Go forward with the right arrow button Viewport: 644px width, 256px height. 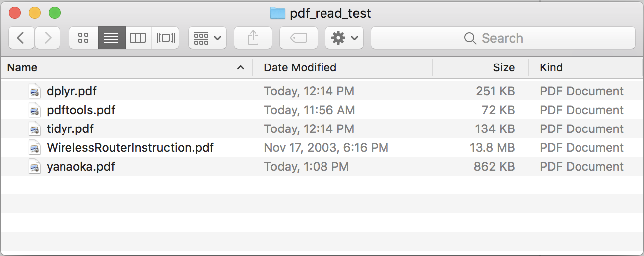tap(48, 38)
